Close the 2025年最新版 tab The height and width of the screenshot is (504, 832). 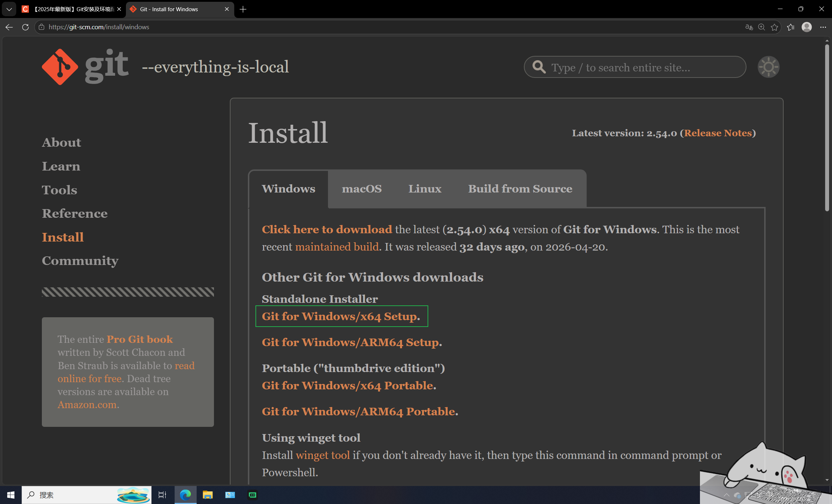pyautogui.click(x=119, y=9)
